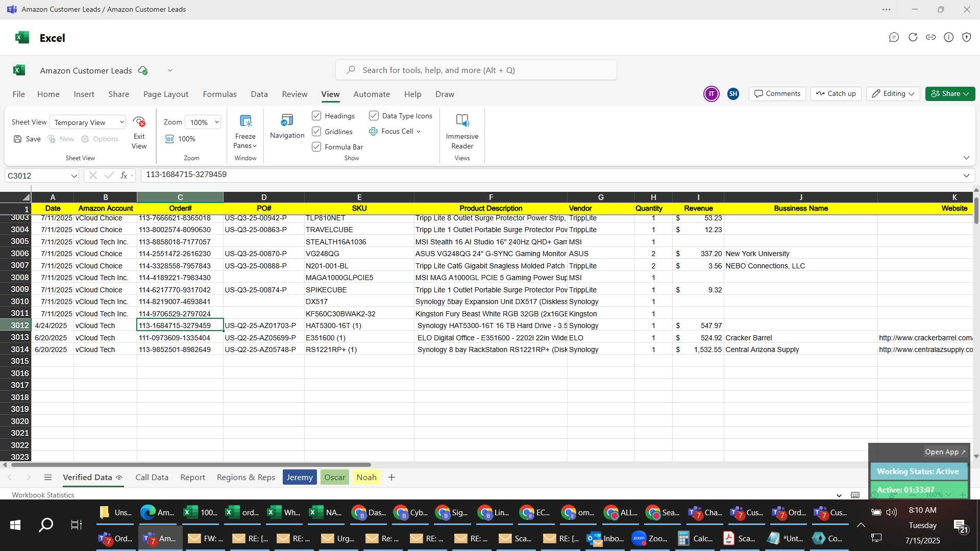Click the Catch up button

(836, 94)
